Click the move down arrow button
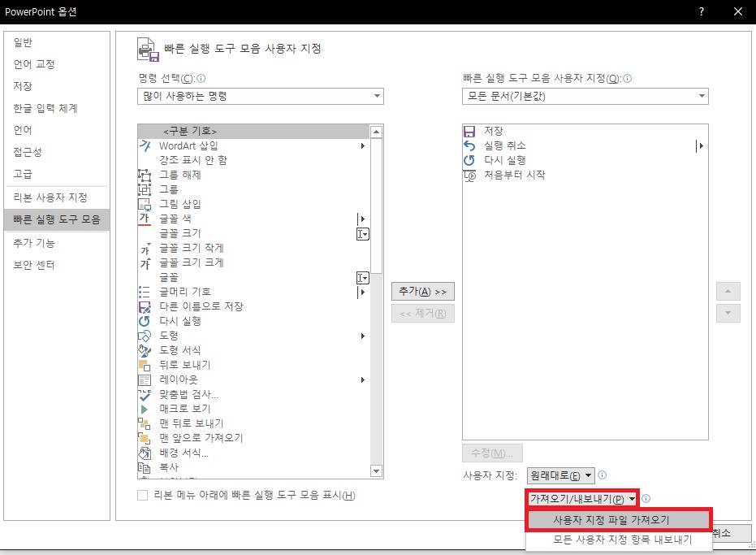The image size is (756, 555). pos(728,313)
